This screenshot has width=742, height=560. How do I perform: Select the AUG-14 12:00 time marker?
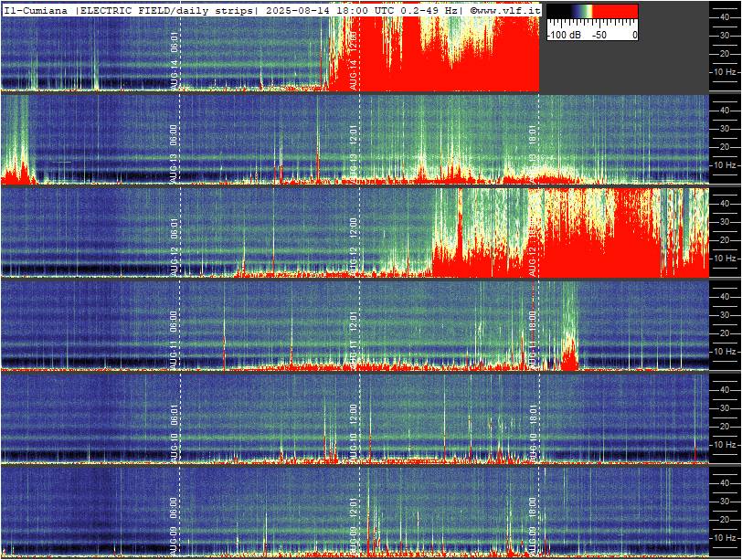pos(354,60)
